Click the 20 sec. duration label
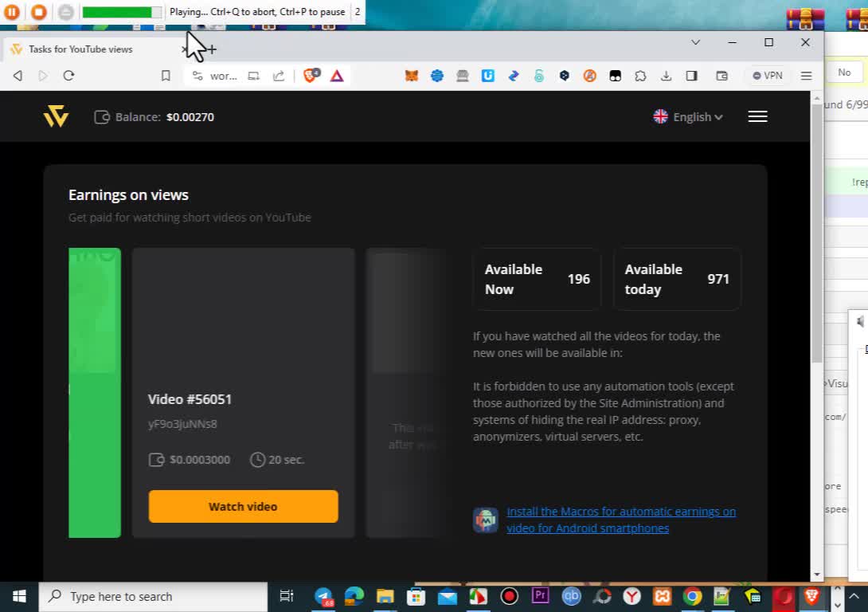Screen dimensions: 868x612 [x=286, y=460]
